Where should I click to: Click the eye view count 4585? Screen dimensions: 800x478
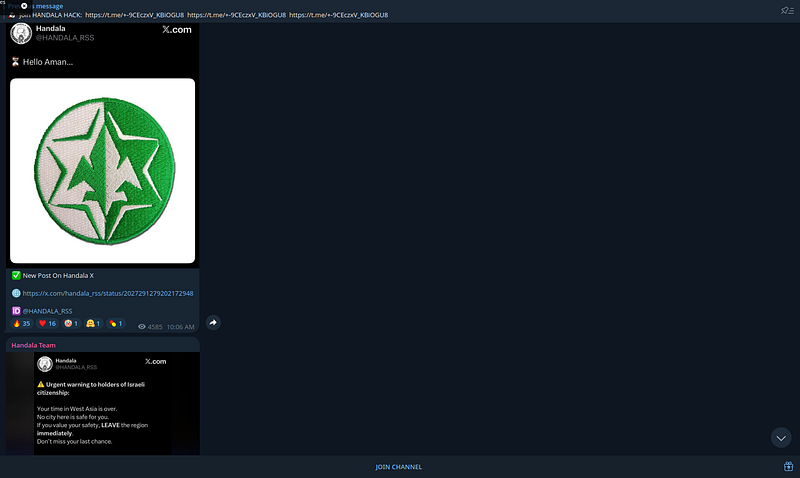coord(150,327)
